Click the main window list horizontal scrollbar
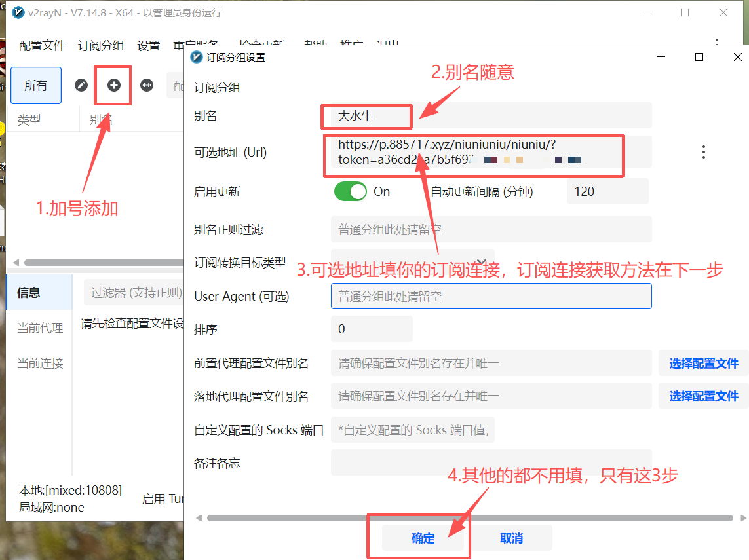 click(x=104, y=263)
